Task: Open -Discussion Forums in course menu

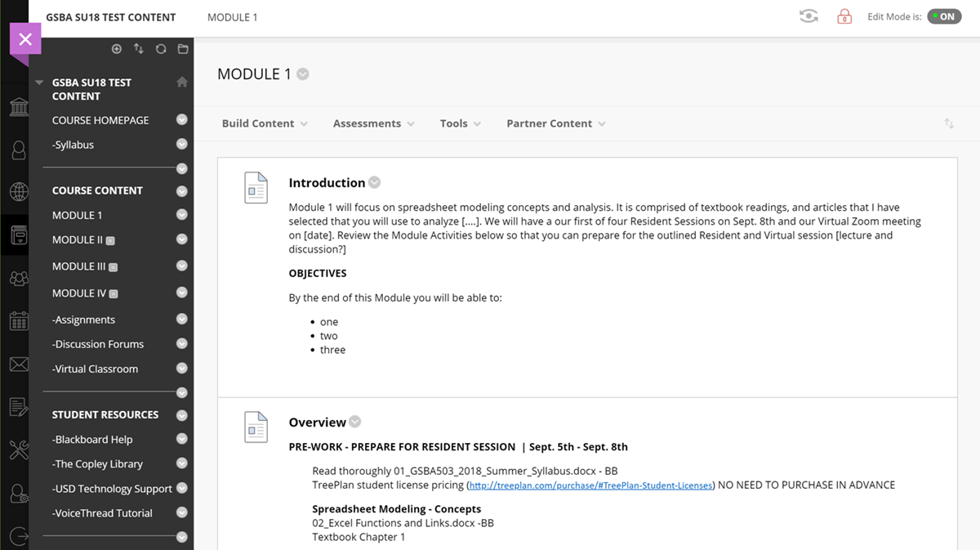Action: click(x=98, y=344)
